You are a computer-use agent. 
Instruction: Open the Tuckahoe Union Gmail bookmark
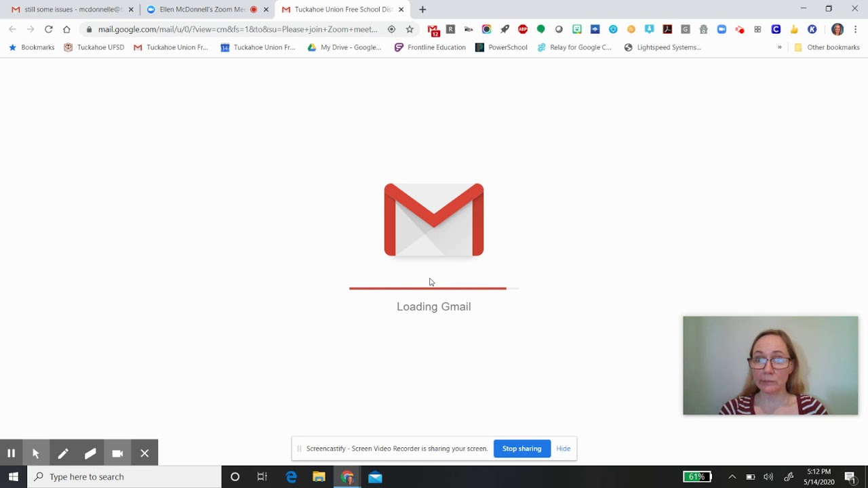coord(171,47)
